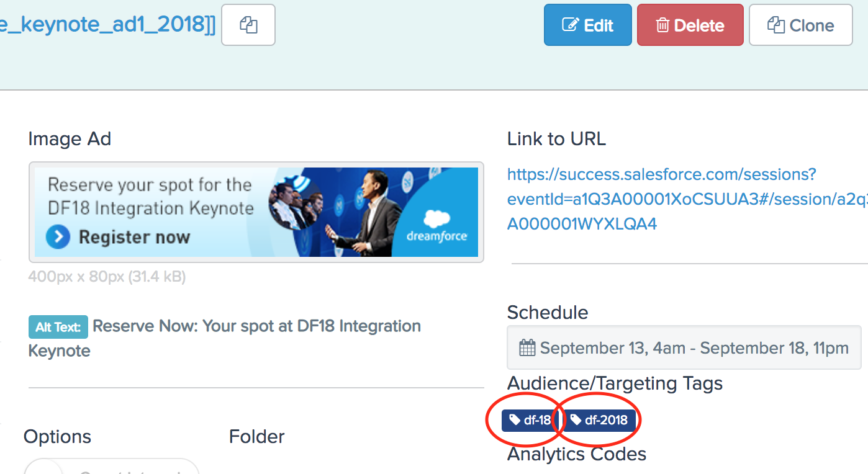
Task: Click the Audience/Targeting Tags heading
Action: (x=615, y=383)
